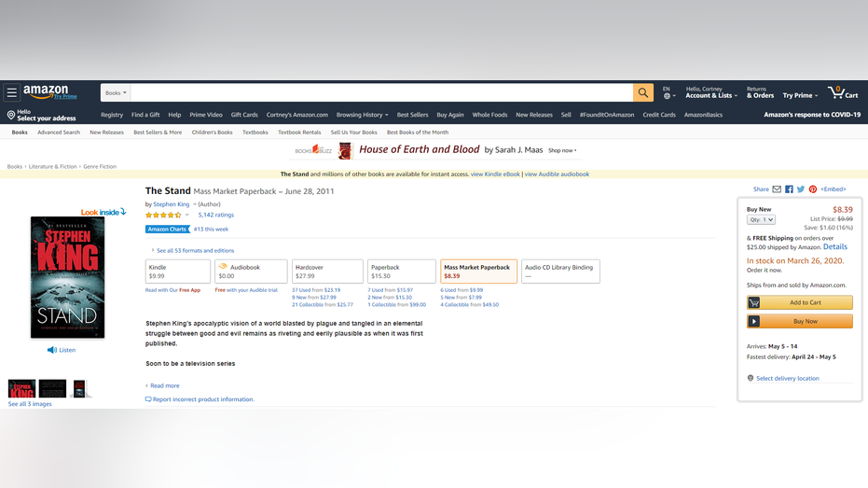This screenshot has width=868, height=488.
Task: Click inside the Amazon search field
Action: (381, 92)
